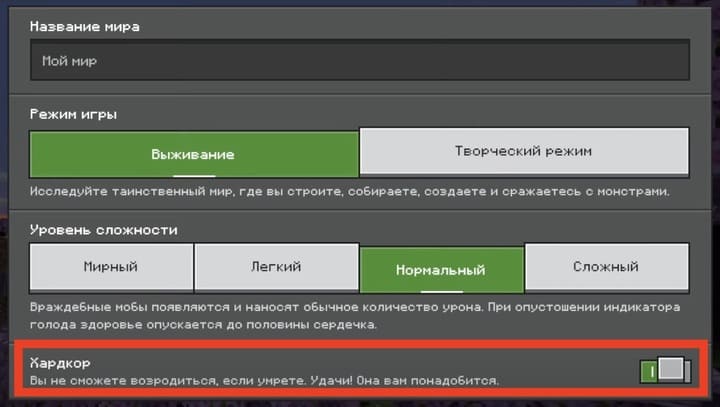Click the Название мира label
The height and width of the screenshot is (407, 720).
click(84, 27)
